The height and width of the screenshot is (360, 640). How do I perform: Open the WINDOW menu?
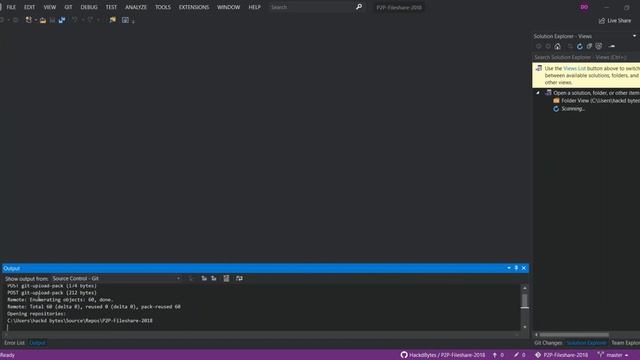(x=229, y=7)
